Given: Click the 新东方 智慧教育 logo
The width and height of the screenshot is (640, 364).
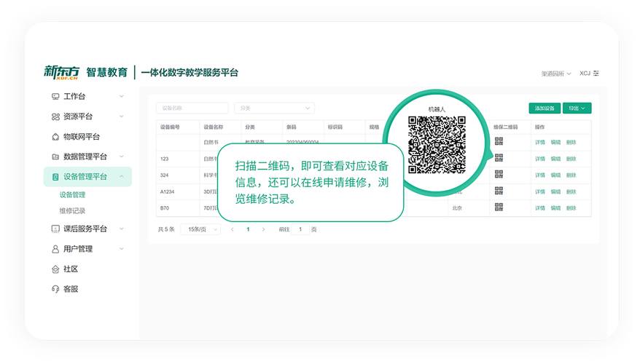Looking at the screenshot, I should point(86,72).
